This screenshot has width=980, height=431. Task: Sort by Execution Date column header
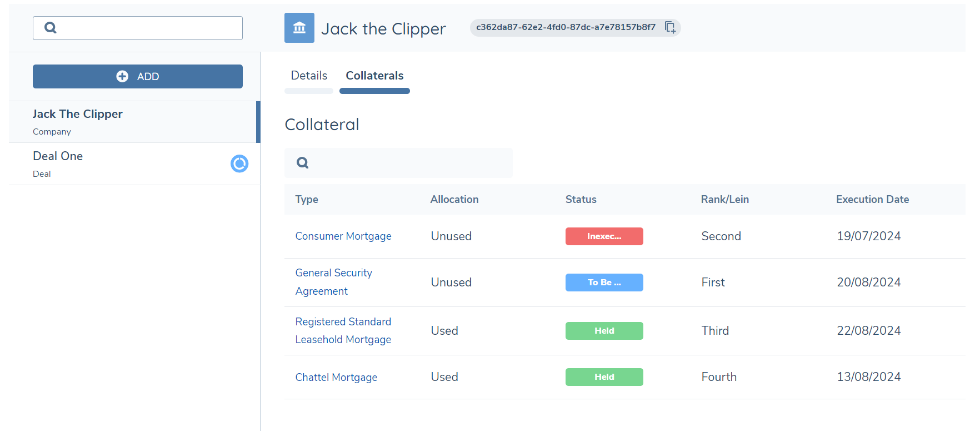872,200
